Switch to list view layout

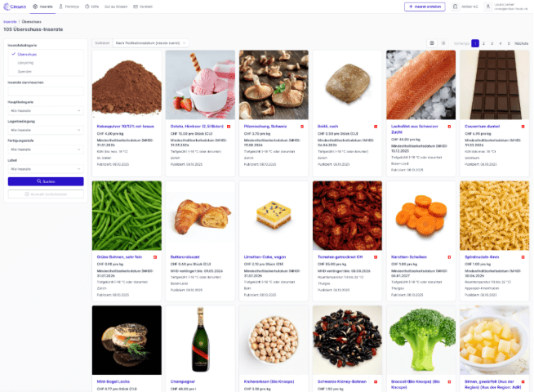click(443, 42)
